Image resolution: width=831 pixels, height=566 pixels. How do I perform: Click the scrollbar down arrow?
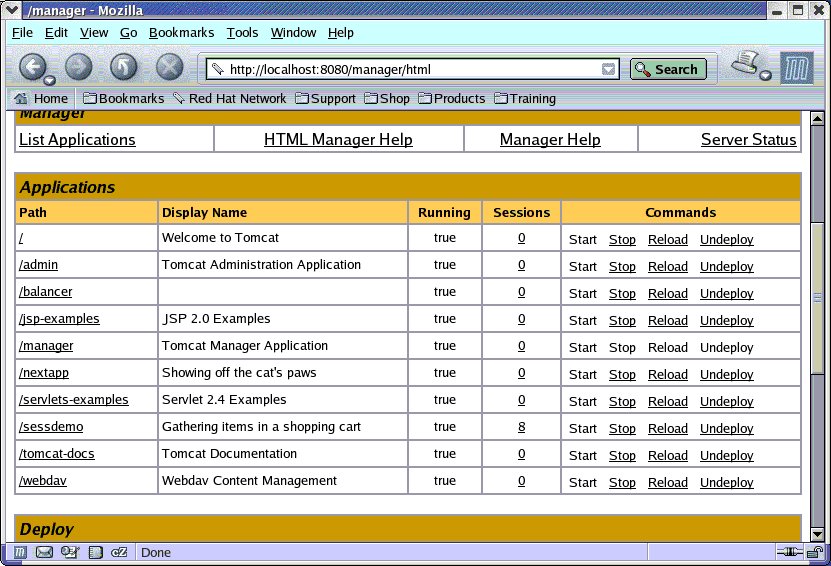pyautogui.click(x=817, y=534)
